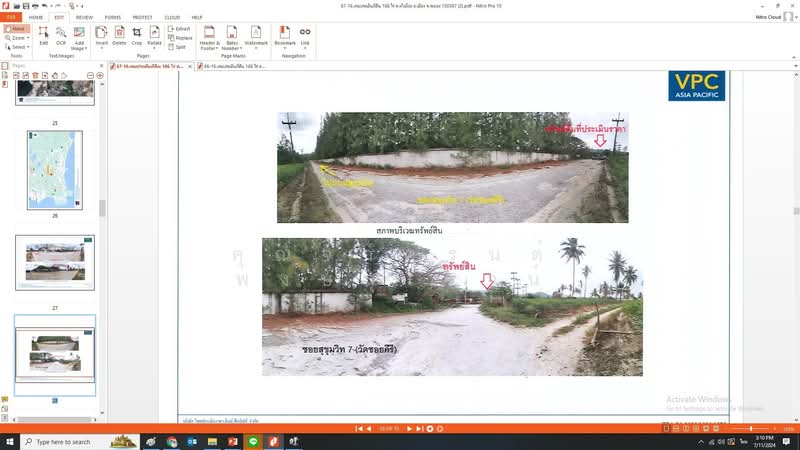The height and width of the screenshot is (450, 800).
Task: Toggle the Hand tool
Action: click(x=16, y=29)
